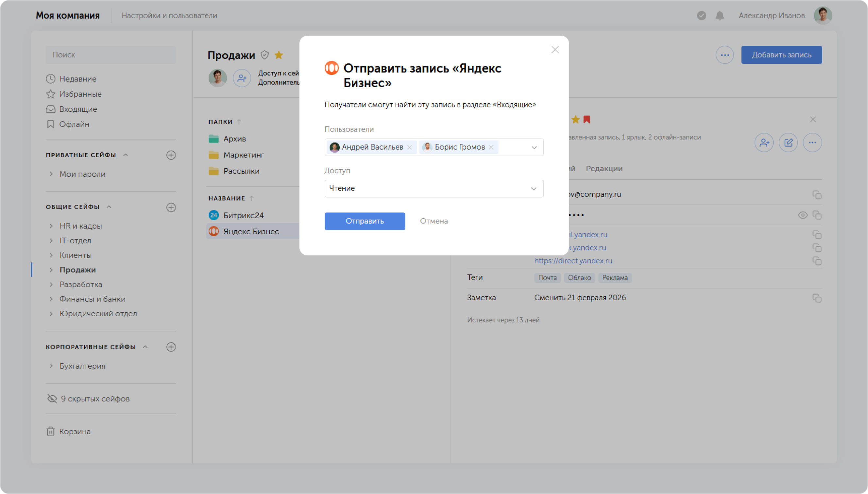Open the Пользователи dropdown

click(534, 147)
